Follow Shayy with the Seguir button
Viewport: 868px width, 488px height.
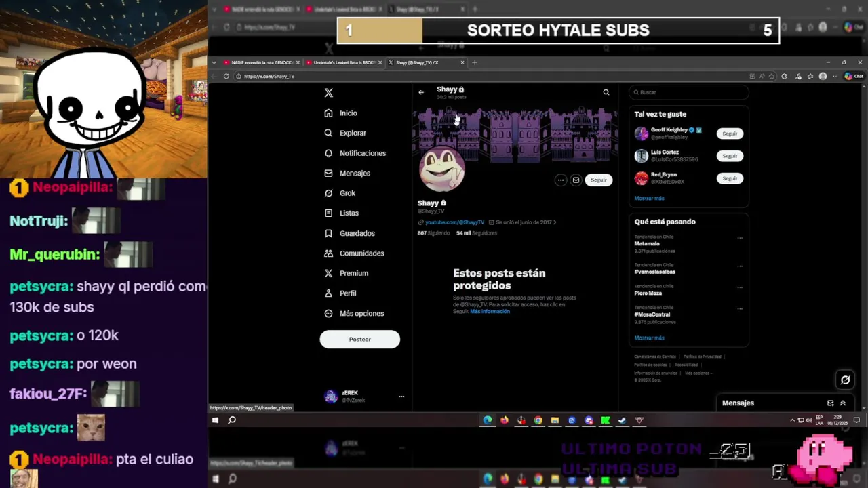(599, 180)
